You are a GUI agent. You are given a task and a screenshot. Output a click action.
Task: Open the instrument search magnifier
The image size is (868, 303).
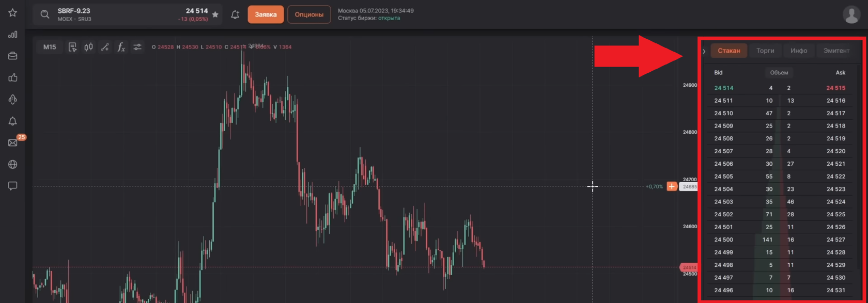click(44, 14)
